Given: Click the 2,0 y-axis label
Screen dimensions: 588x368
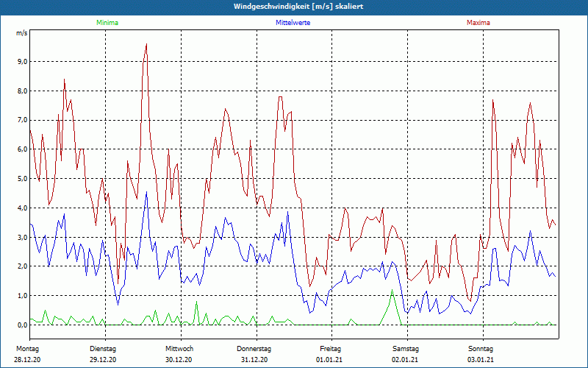Looking at the screenshot, I should [x=21, y=266].
